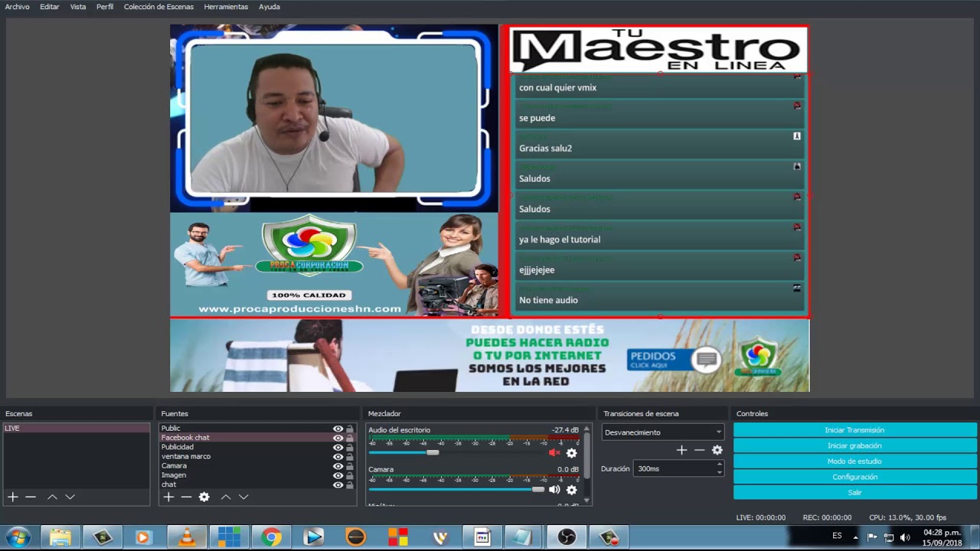
Task: Open the Ayuda menu
Action: [269, 6]
